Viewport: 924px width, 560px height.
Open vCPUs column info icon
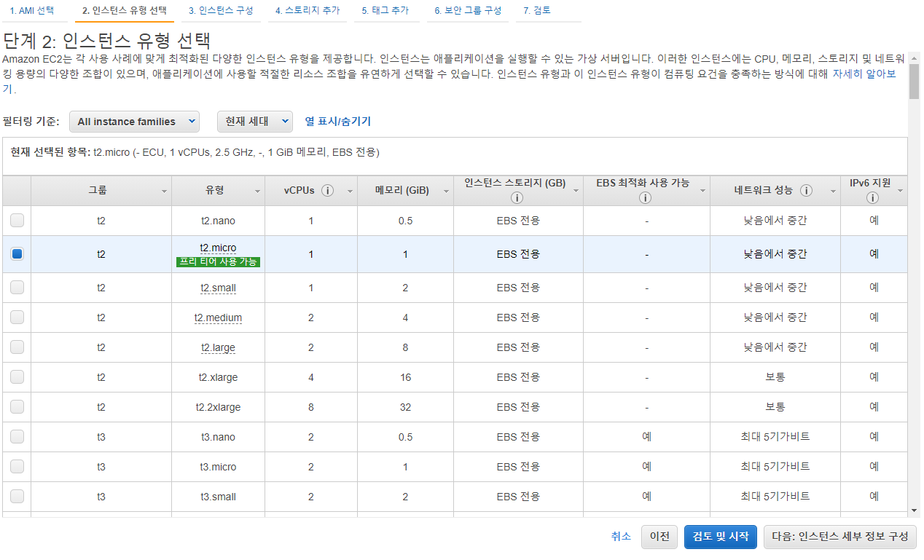click(327, 190)
